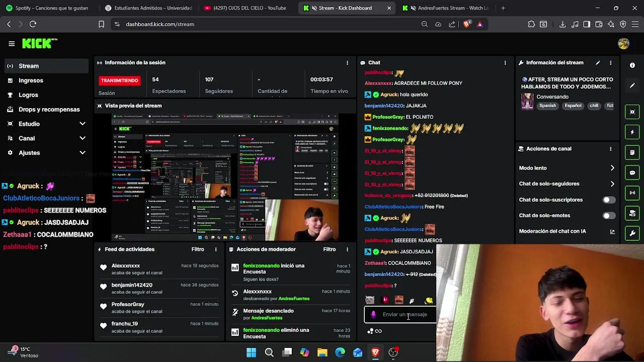This screenshot has height=362, width=644.
Task: Open browser downloads icon
Action: coord(562,24)
